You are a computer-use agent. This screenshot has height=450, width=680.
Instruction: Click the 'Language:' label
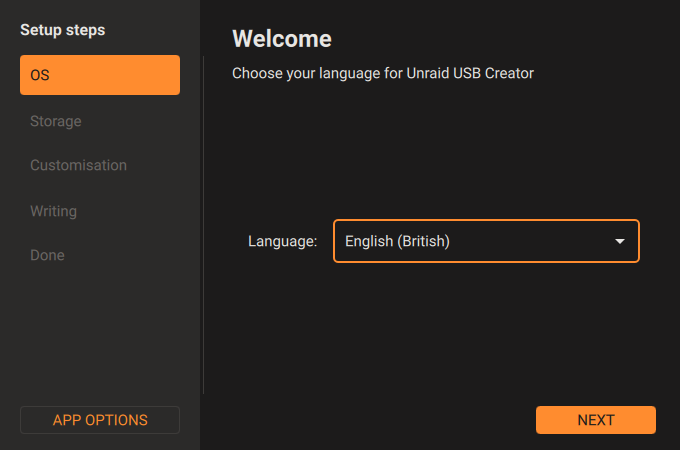click(282, 241)
